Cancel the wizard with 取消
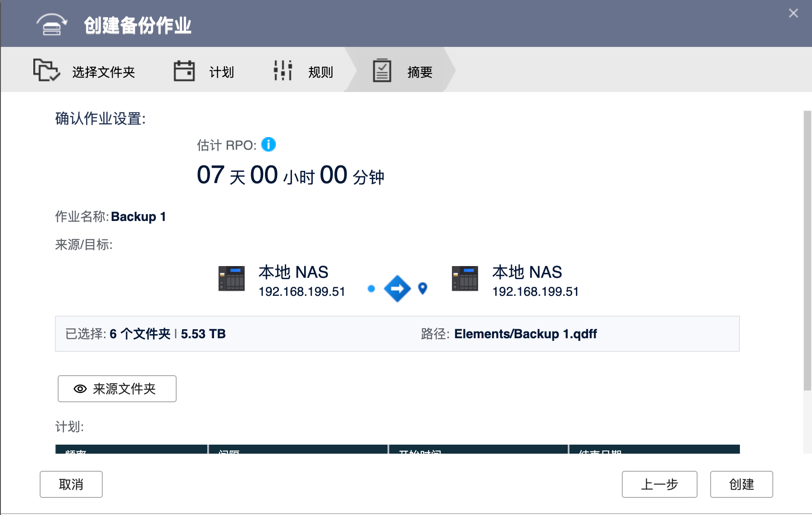The width and height of the screenshot is (812, 515). [71, 484]
